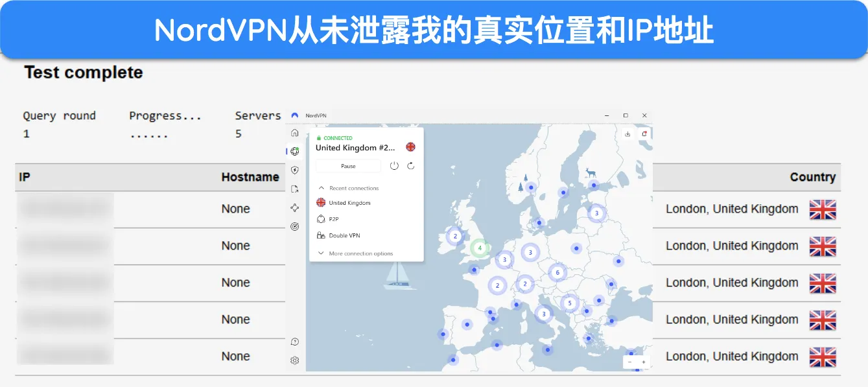Click the Hostname column header
The height and width of the screenshot is (387, 868).
(250, 177)
